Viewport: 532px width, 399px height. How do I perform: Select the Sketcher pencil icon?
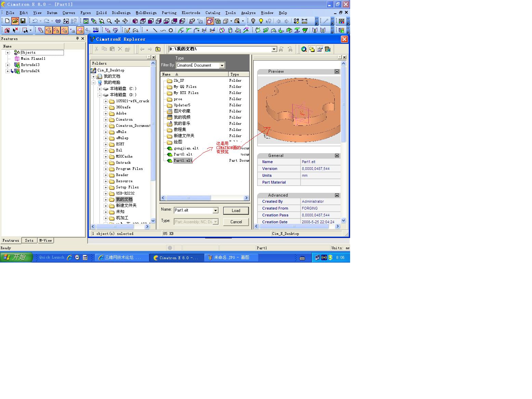click(127, 30)
